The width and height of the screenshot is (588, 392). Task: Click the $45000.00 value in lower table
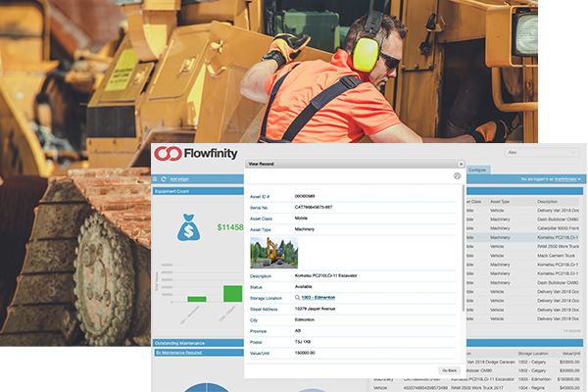tap(569, 388)
